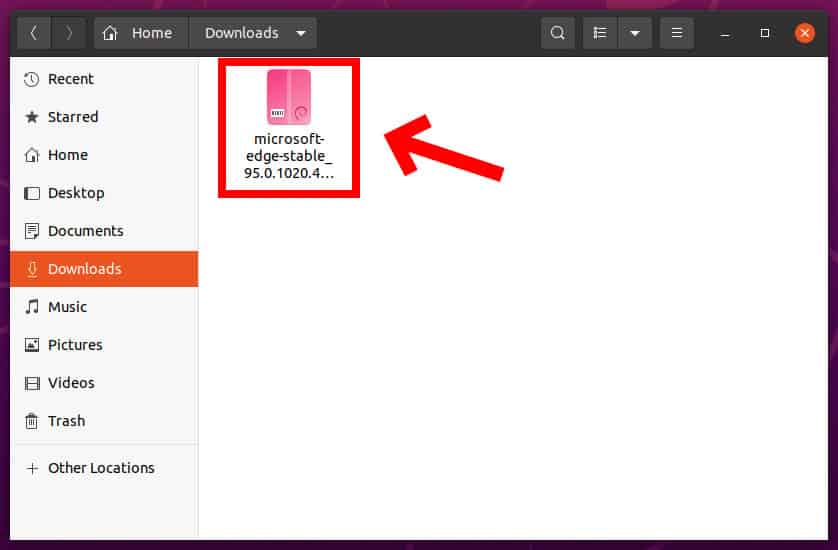
Task: Open the hamburger main menu
Action: [x=677, y=33]
